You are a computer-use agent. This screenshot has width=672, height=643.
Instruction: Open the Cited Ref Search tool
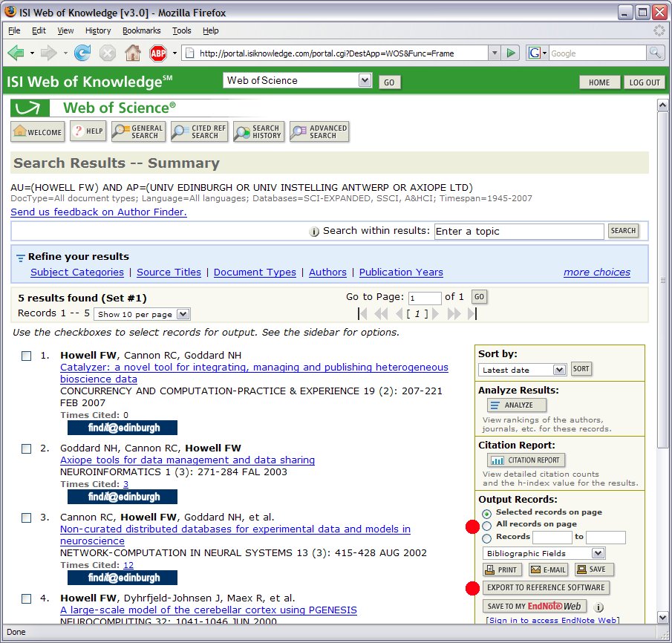tap(198, 131)
